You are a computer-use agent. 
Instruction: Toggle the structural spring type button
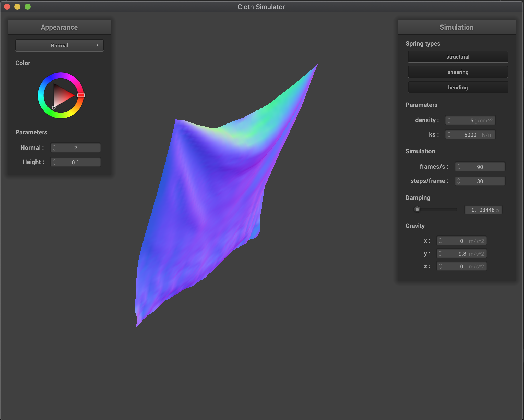tap(458, 57)
